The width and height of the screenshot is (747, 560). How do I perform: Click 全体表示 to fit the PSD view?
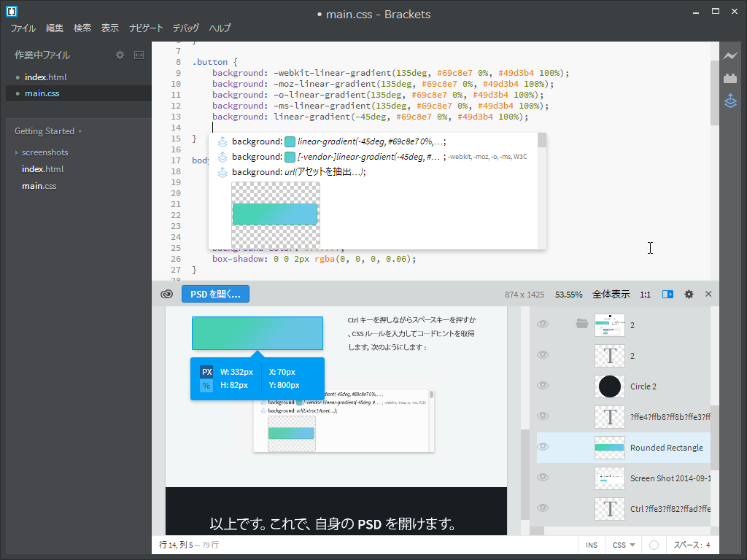pos(610,294)
